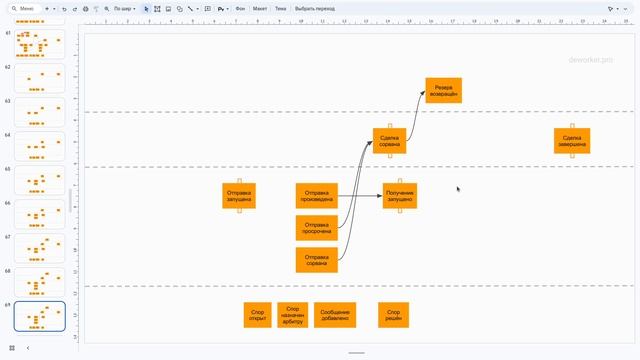
Task: Select the Резерв возвращён box
Action: (x=444, y=90)
